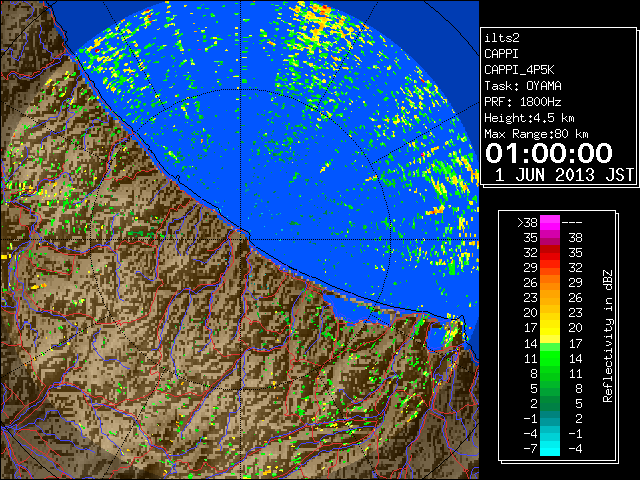Pick the magenta swatch beside ">38"

(x=550, y=222)
